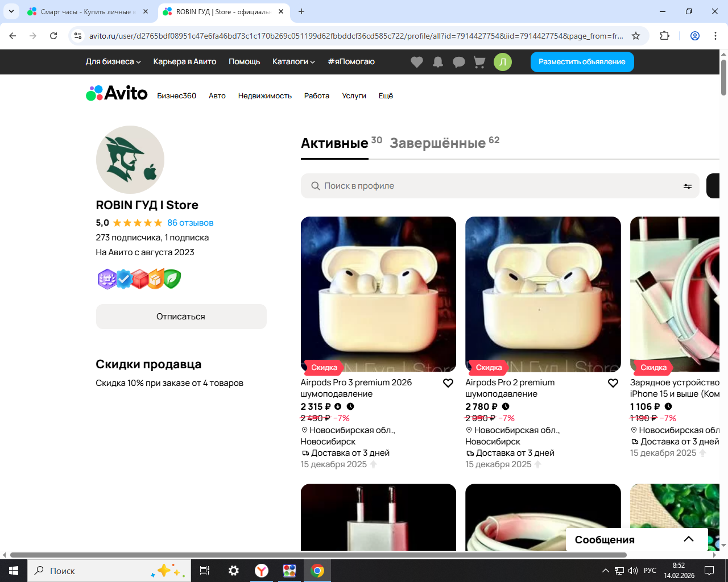Select the 'ROBIN ГУД | Store' browser tab
The width and height of the screenshot is (728, 582).
point(223,11)
